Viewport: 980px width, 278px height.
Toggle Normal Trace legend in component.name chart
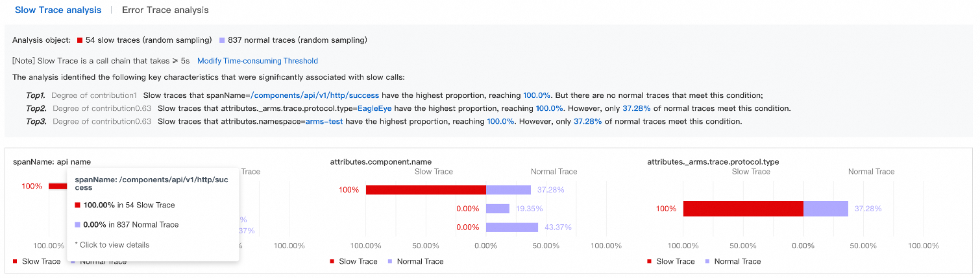pos(415,261)
